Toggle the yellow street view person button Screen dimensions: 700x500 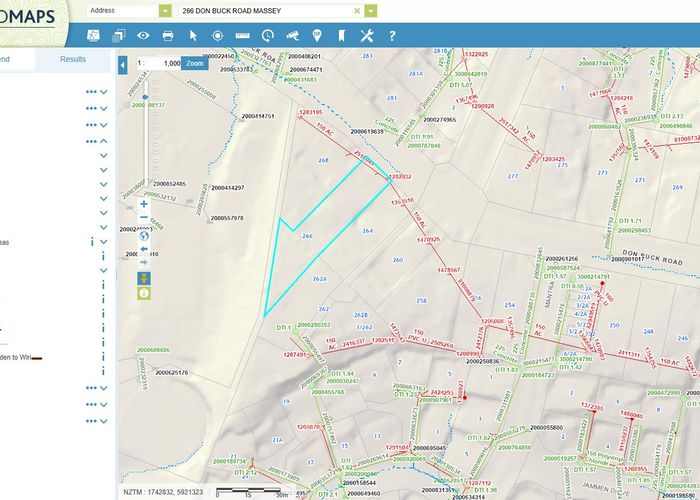click(144, 277)
